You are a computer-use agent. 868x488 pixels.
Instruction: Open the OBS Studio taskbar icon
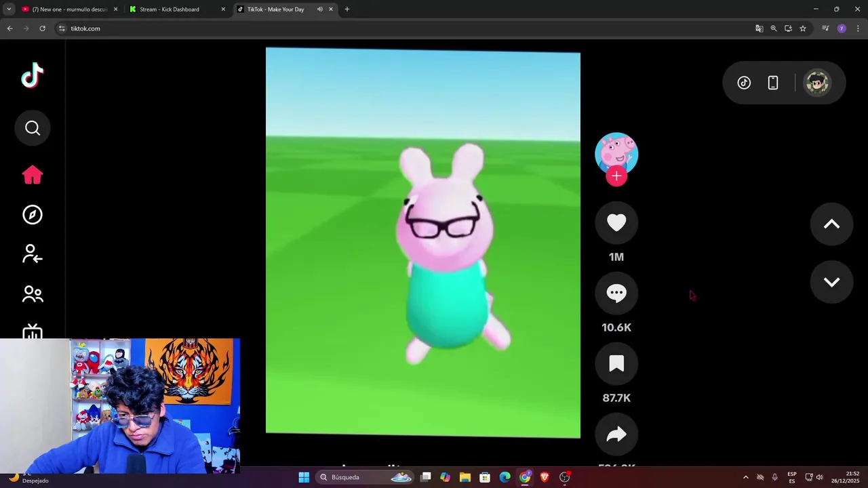click(565, 477)
